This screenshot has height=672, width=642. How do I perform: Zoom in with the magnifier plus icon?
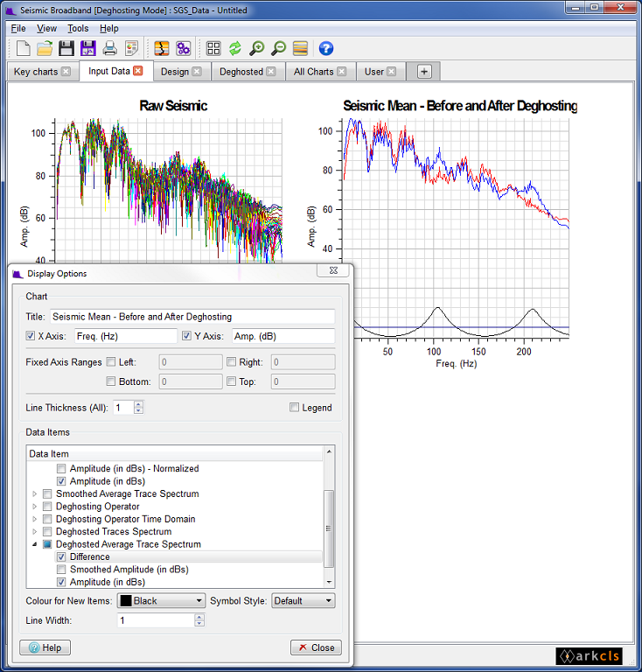[257, 48]
